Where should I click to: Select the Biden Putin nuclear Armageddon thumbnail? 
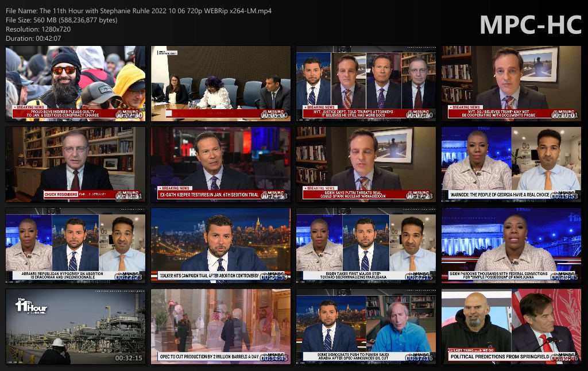pos(366,165)
